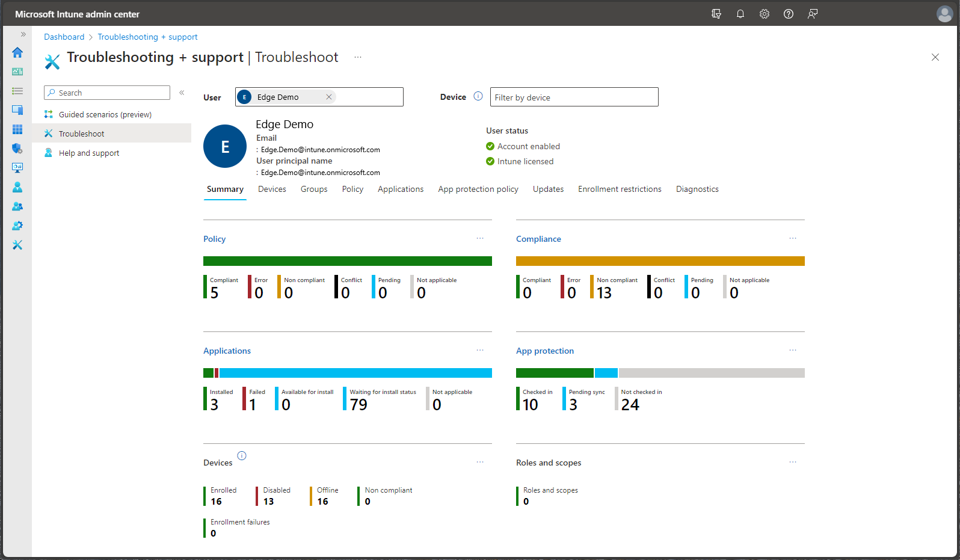The height and width of the screenshot is (560, 960).
Task: Switch to the Devices tab
Action: tap(272, 189)
